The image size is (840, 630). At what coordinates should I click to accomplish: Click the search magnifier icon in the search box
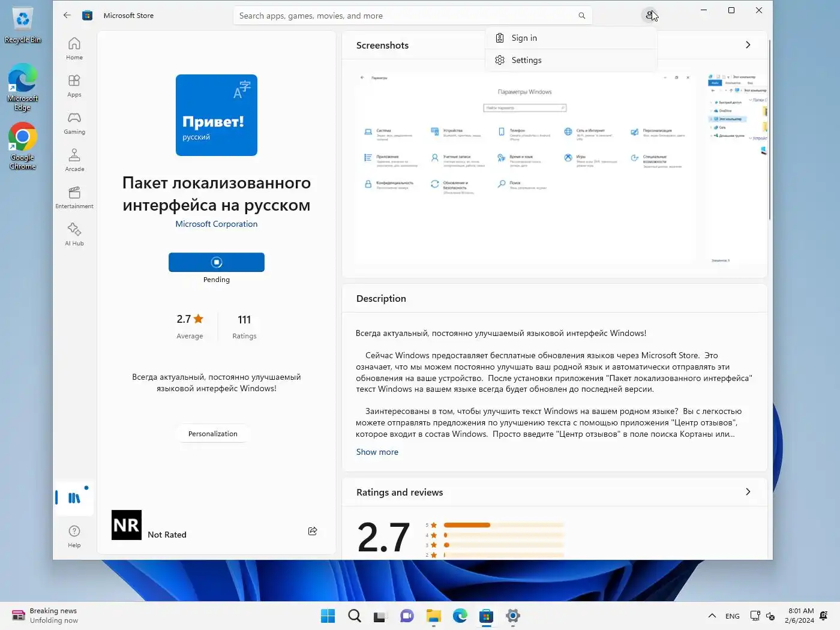[581, 16]
